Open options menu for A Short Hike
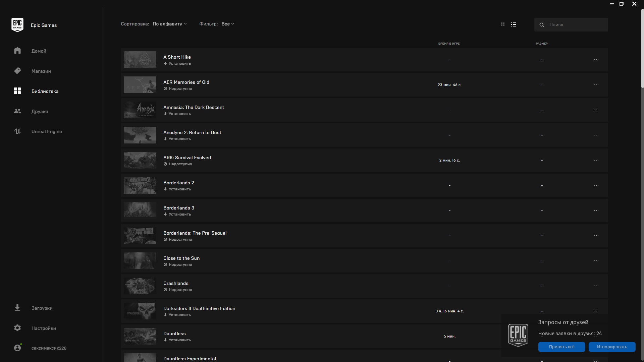This screenshot has width=644, height=362. (596, 60)
